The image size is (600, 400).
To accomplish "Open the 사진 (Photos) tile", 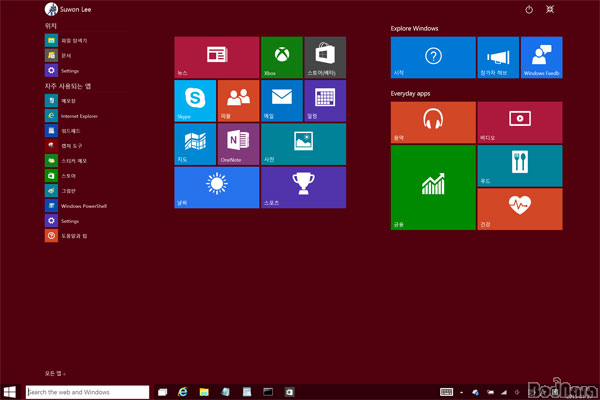I will coord(303,144).
